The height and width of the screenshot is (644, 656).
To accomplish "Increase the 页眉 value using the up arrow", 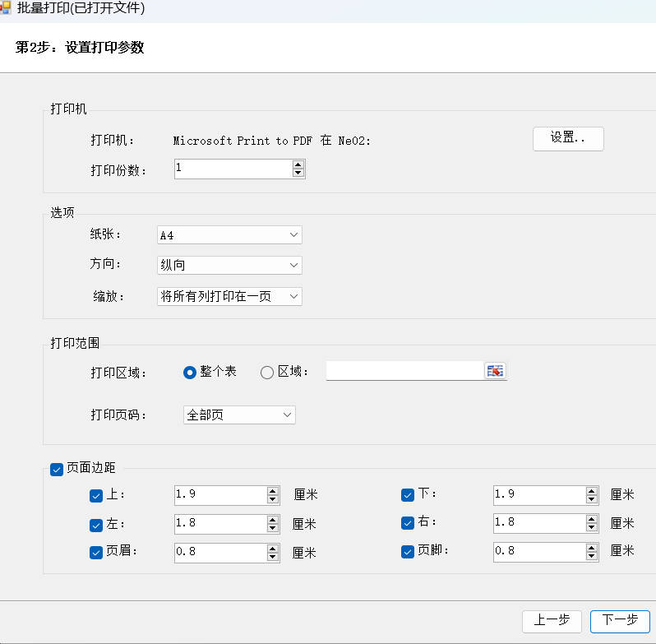I will [x=273, y=548].
